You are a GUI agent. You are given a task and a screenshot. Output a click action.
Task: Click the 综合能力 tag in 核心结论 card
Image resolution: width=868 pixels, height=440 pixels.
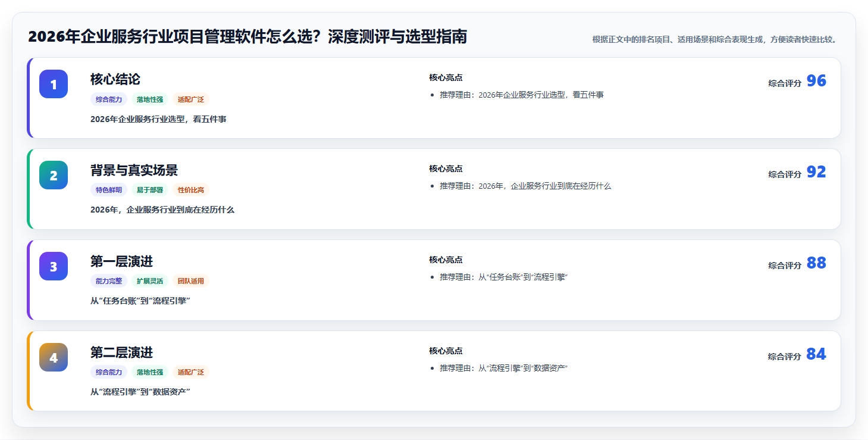(109, 99)
